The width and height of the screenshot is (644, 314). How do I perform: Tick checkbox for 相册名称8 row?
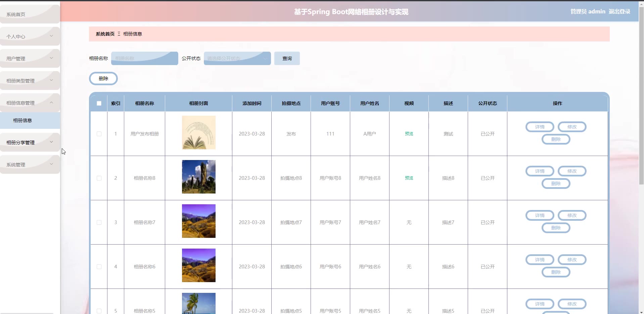(x=99, y=178)
